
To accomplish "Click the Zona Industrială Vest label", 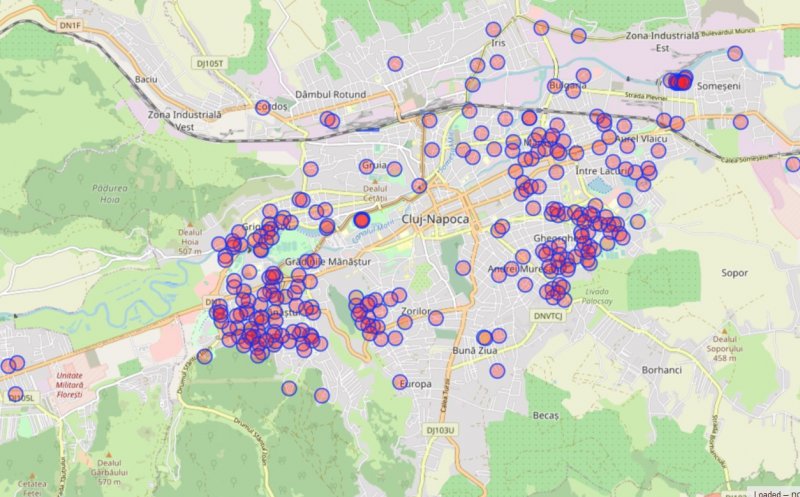I will (185, 120).
